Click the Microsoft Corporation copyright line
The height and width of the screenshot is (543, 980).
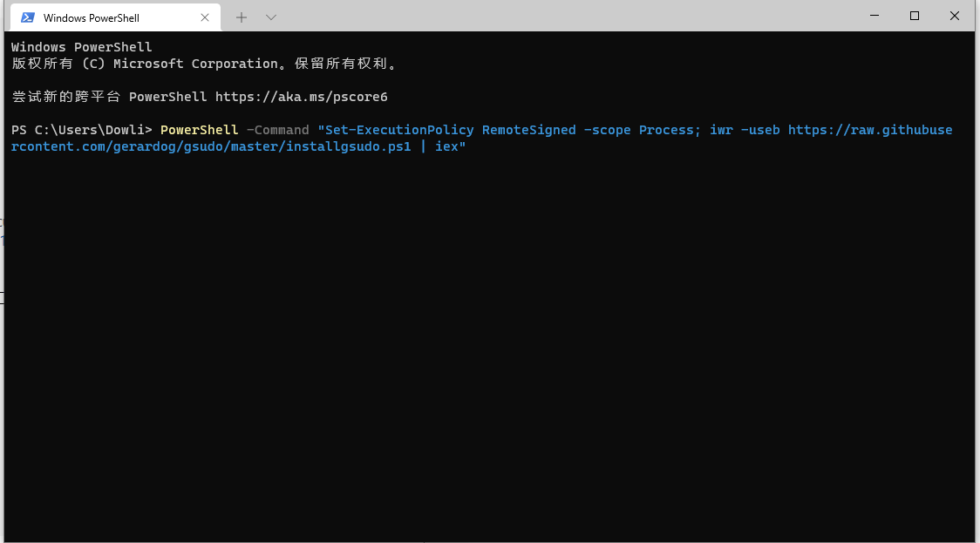point(204,64)
